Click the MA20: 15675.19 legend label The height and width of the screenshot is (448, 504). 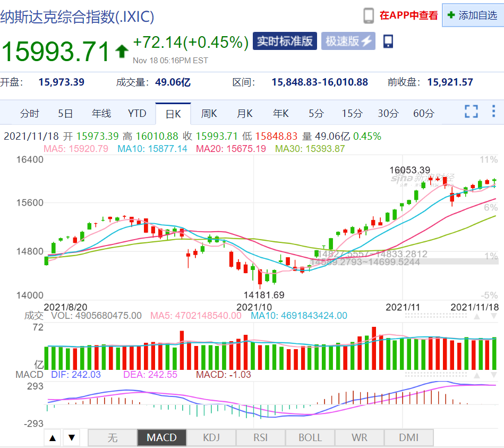[x=231, y=149]
